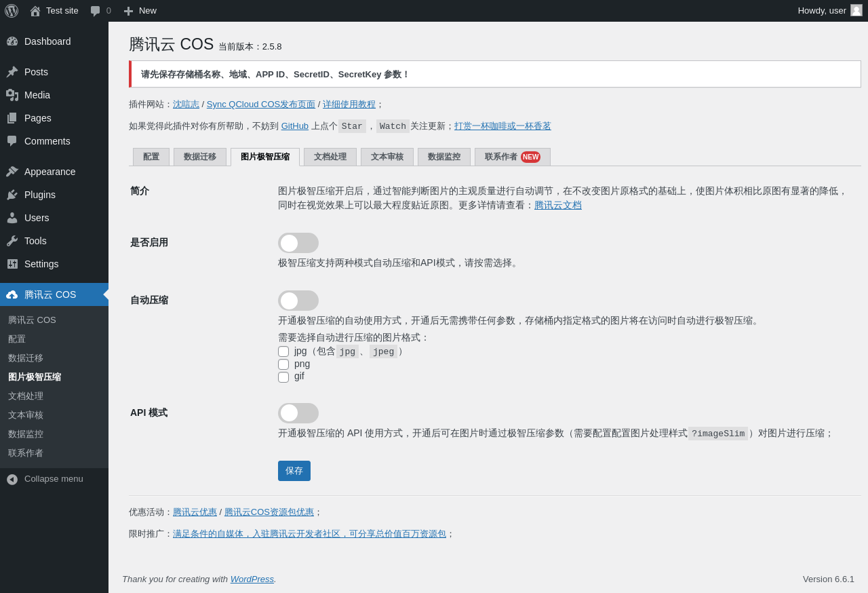Click the 腾讯云 COS cloud icon
Viewport: 868px width, 593px height.
pyautogui.click(x=12, y=294)
